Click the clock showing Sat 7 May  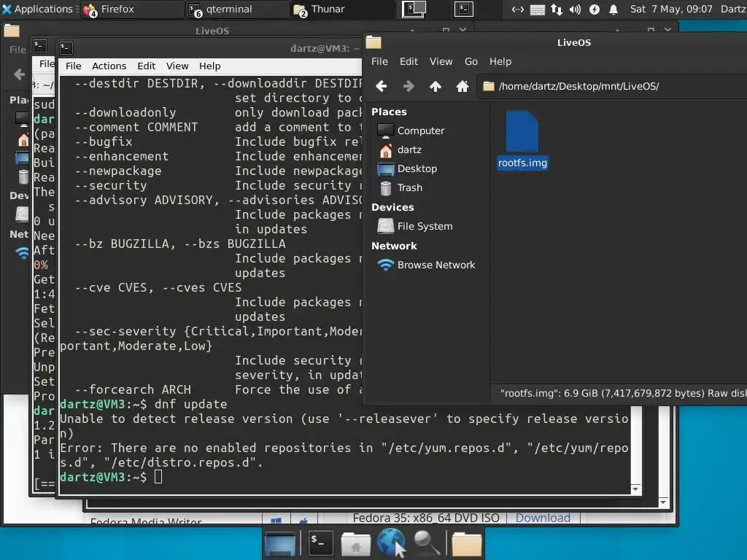pyautogui.click(x=671, y=9)
